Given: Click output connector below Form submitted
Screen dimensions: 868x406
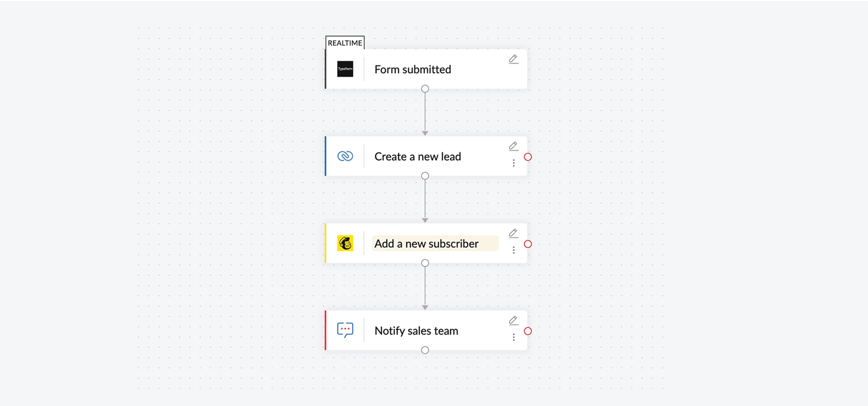Looking at the screenshot, I should pyautogui.click(x=425, y=89).
